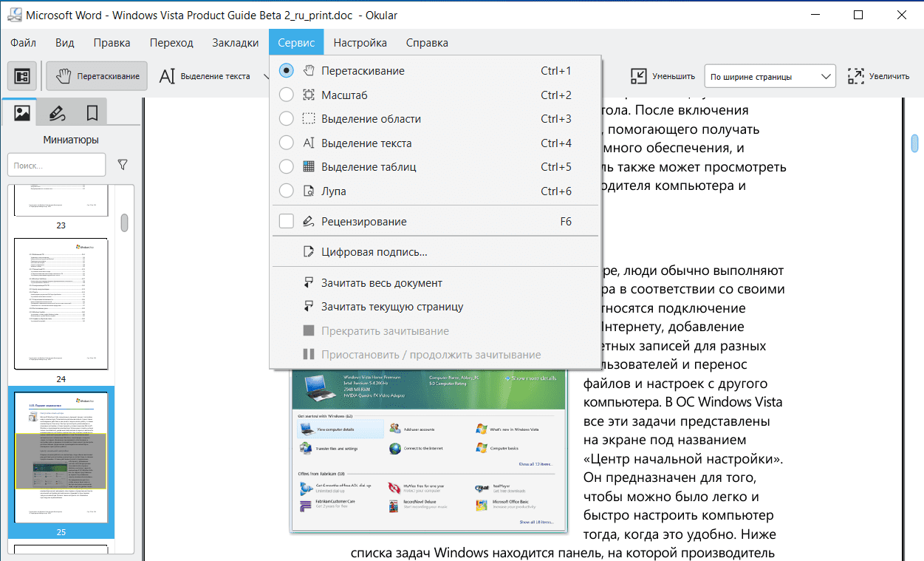The image size is (924, 561).
Task: Click the F6 shortcut on Рецензирование row
Action: (x=566, y=222)
